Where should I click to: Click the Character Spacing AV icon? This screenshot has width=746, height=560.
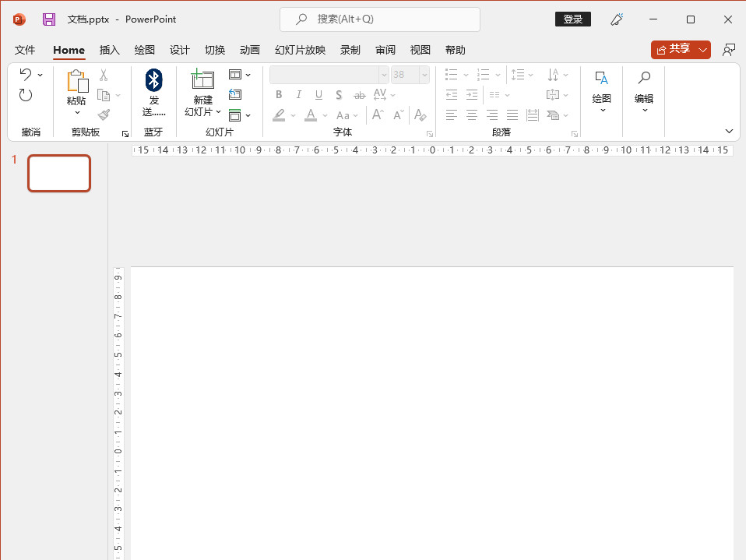point(380,94)
